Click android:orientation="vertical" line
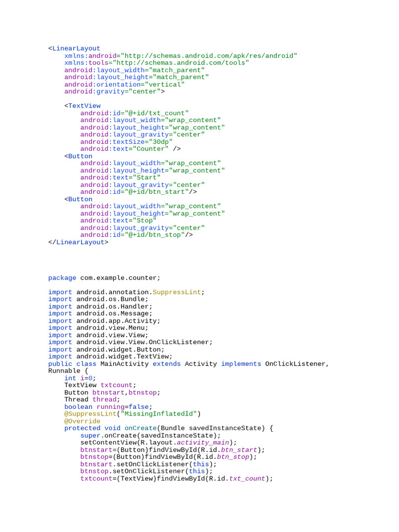The image size is (399, 532). click(x=125, y=85)
